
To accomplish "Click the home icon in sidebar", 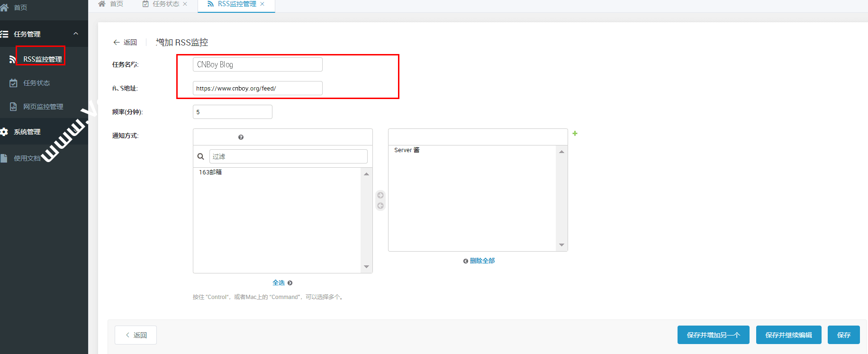I will (x=5, y=8).
